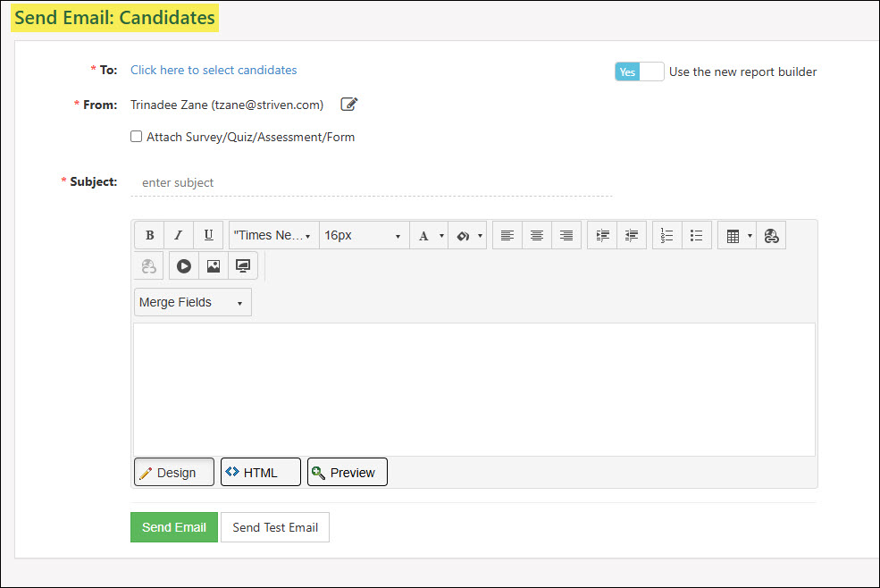Screen dimensions: 880x588
Task: Apply bold formatting in the email editor
Action: coord(149,235)
